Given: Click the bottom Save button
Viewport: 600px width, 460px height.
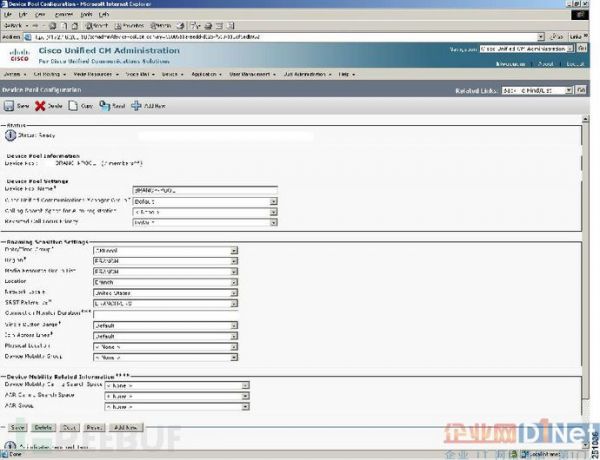Looking at the screenshot, I should pos(17,427).
